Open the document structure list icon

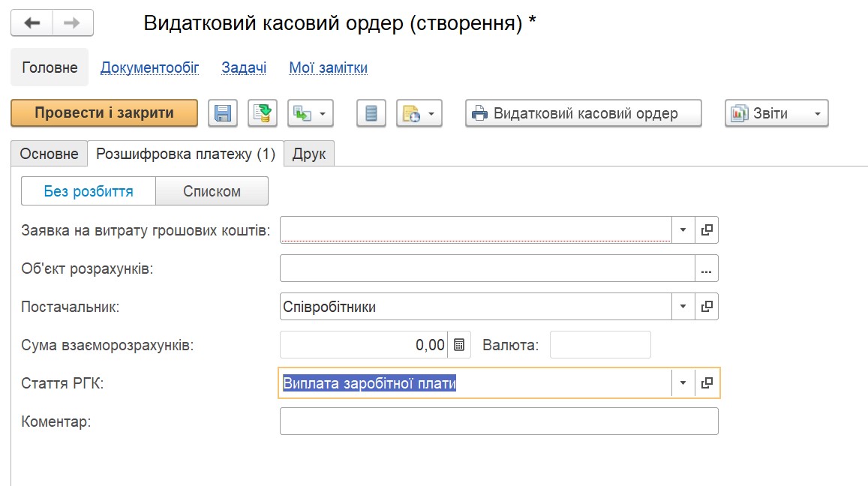pyautogui.click(x=371, y=113)
